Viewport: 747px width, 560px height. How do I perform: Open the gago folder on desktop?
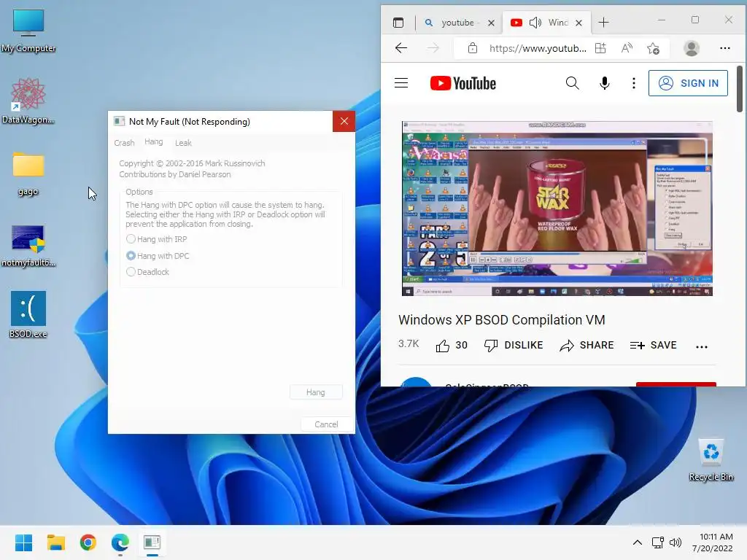28,174
